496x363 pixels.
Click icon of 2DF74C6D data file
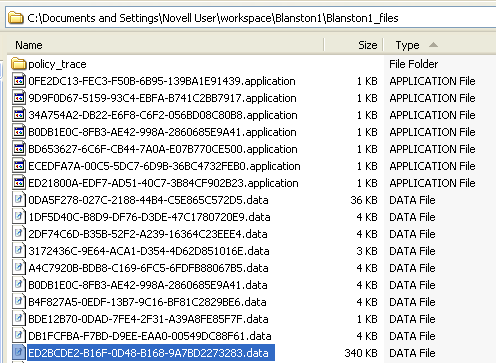point(19,234)
